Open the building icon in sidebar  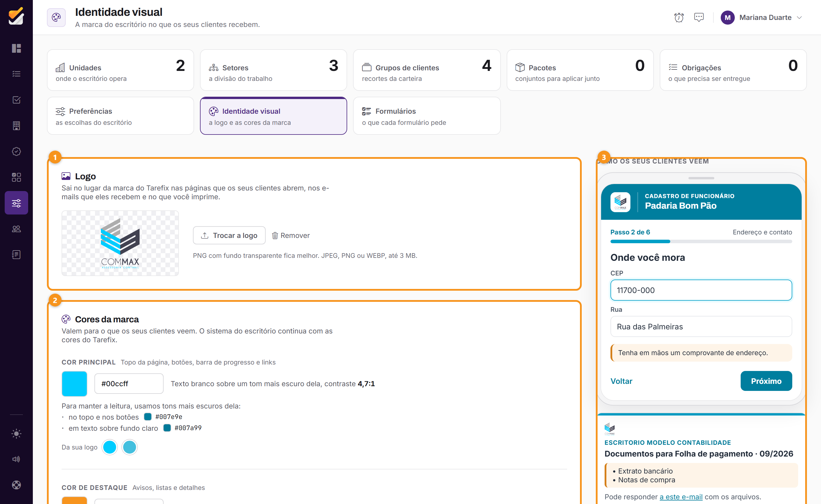(16, 126)
